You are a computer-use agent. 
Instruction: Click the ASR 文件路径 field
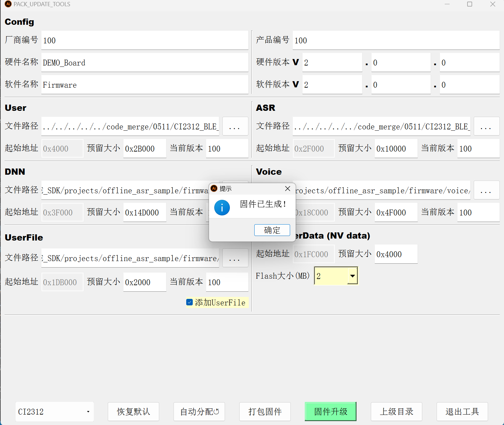tap(381, 126)
